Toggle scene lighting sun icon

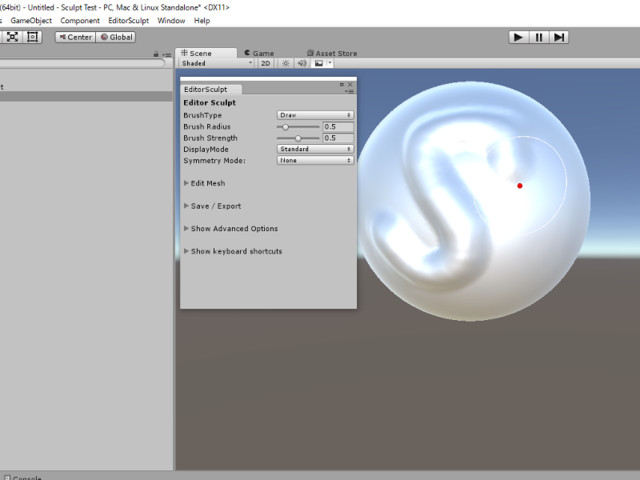pyautogui.click(x=285, y=63)
